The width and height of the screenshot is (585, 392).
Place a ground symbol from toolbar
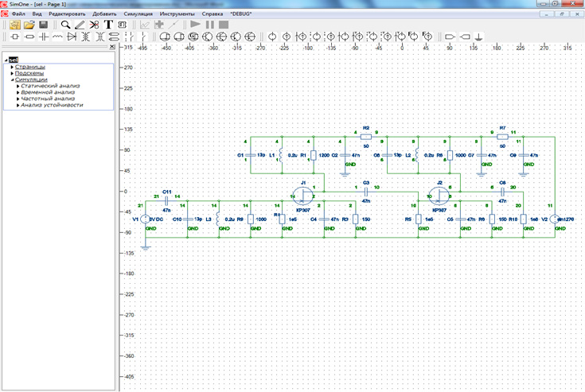pyautogui.click(x=478, y=37)
